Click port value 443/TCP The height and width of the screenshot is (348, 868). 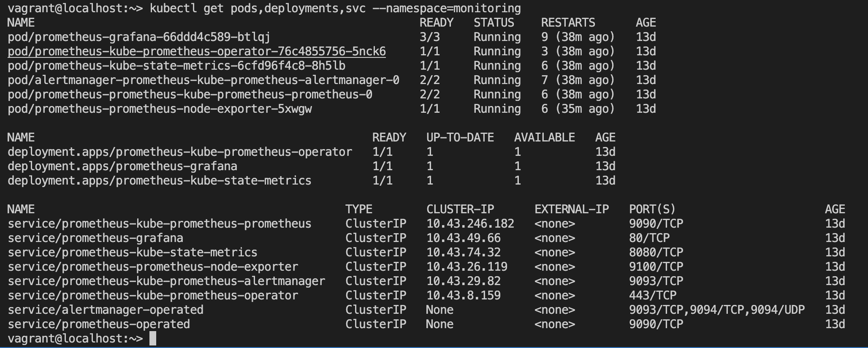653,296
